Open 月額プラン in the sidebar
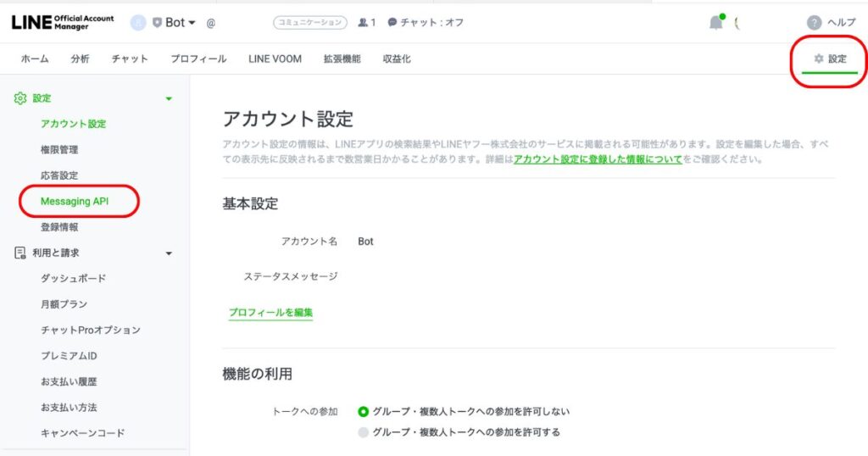 point(64,304)
